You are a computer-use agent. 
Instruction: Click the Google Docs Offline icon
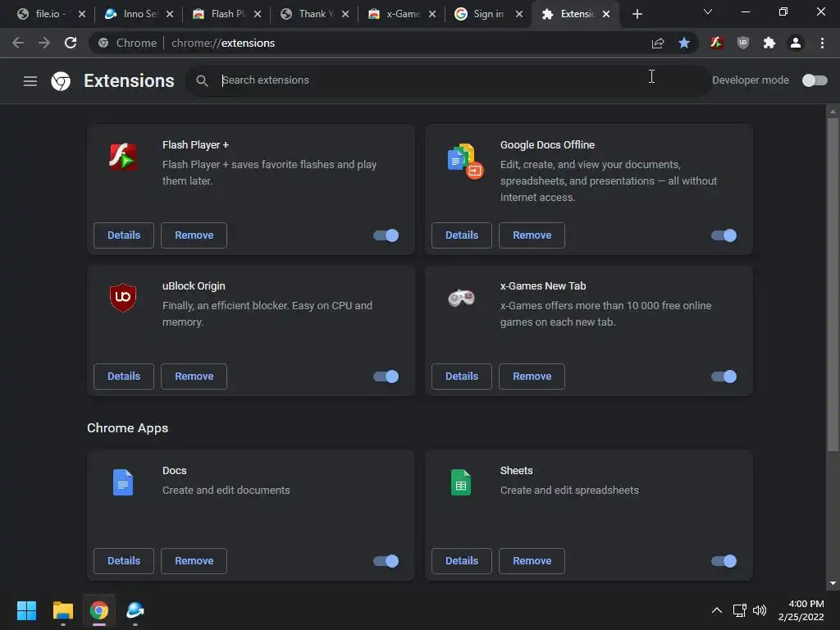465,161
